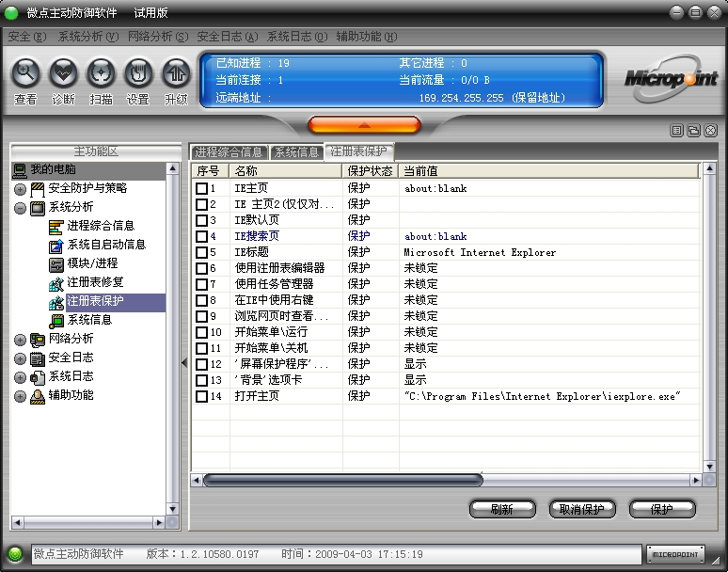The image size is (728, 572).
Task: Check the box for IE标题 row
Action: 201,252
